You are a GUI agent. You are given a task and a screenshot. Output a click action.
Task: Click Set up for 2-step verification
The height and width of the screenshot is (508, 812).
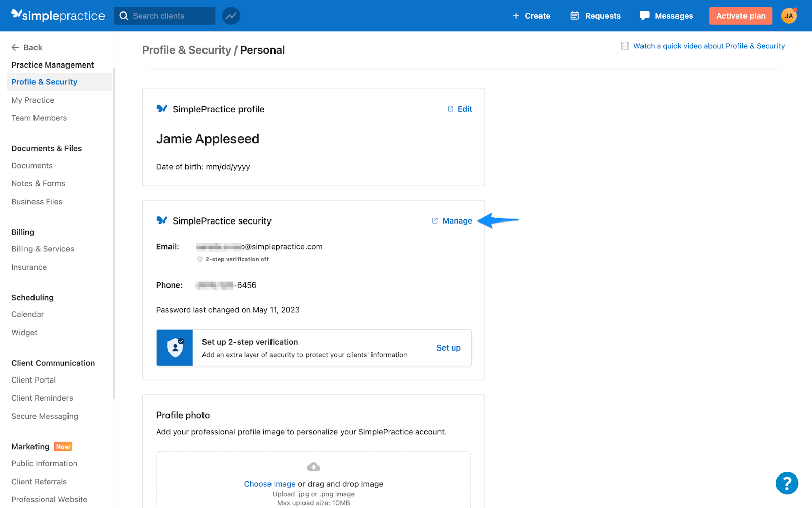448,347
